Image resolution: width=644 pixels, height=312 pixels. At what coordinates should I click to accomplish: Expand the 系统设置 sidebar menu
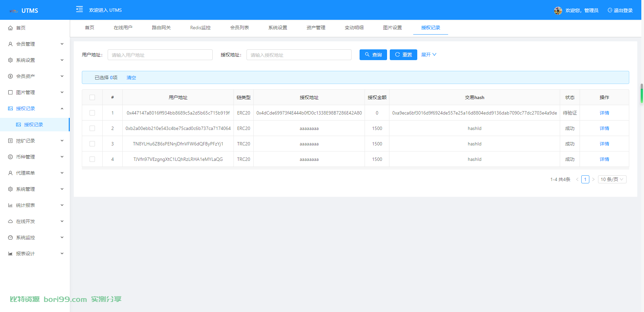pos(35,60)
